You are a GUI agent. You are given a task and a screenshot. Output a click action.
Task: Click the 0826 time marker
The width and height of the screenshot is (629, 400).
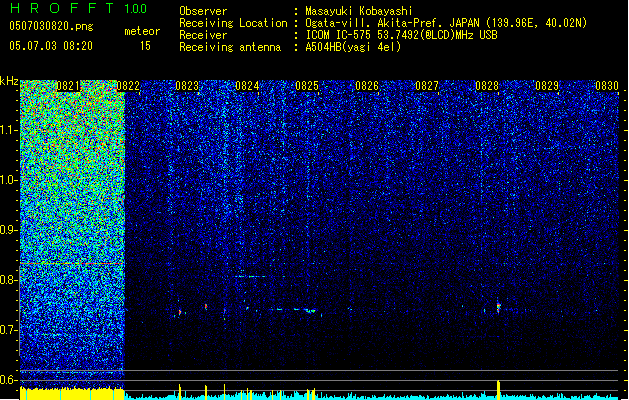(367, 86)
